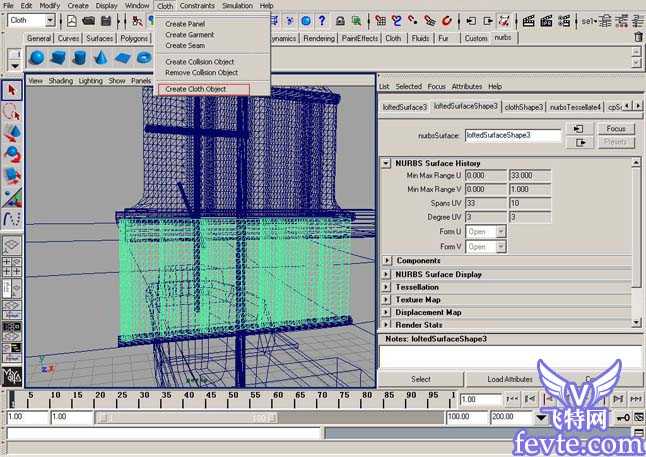Click the Load Attributes button
The height and width of the screenshot is (457, 646).
[x=510, y=379]
